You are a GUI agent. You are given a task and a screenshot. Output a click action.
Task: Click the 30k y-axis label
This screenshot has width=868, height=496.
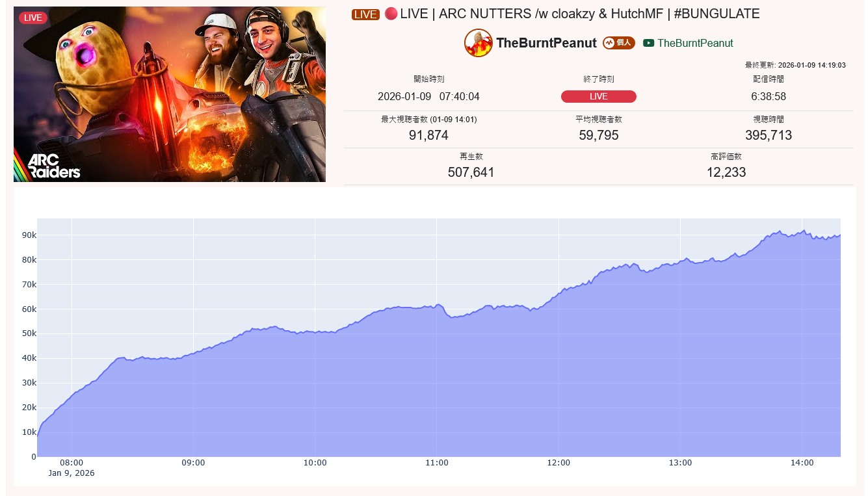[29, 383]
